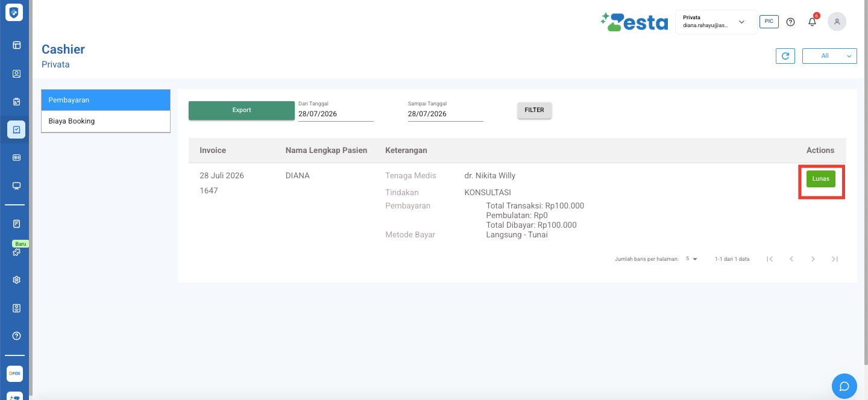Image resolution: width=868 pixels, height=400 pixels.
Task: Open the ID card icon in sidebar
Action: pos(17,157)
